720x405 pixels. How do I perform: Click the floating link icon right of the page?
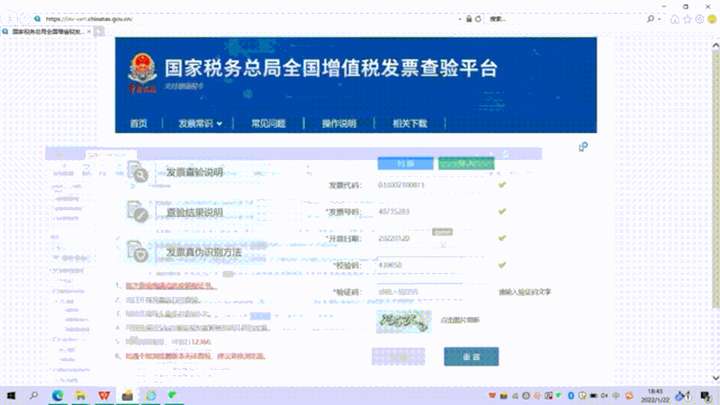click(583, 147)
